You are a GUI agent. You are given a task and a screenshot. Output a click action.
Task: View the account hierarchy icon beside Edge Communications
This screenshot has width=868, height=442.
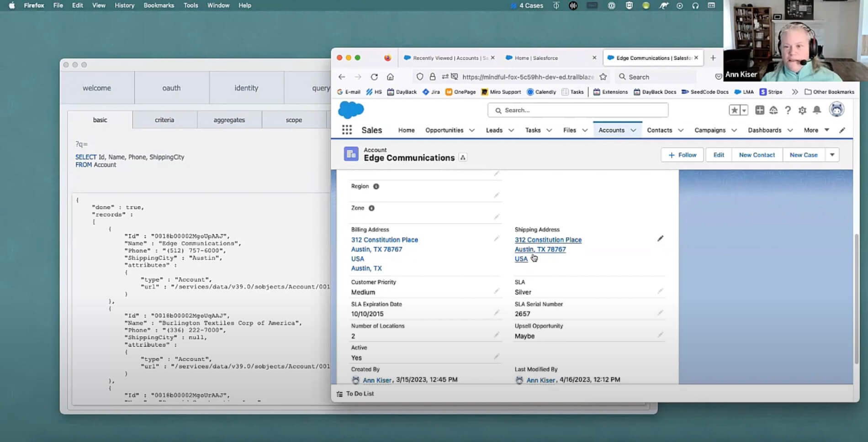pyautogui.click(x=463, y=158)
